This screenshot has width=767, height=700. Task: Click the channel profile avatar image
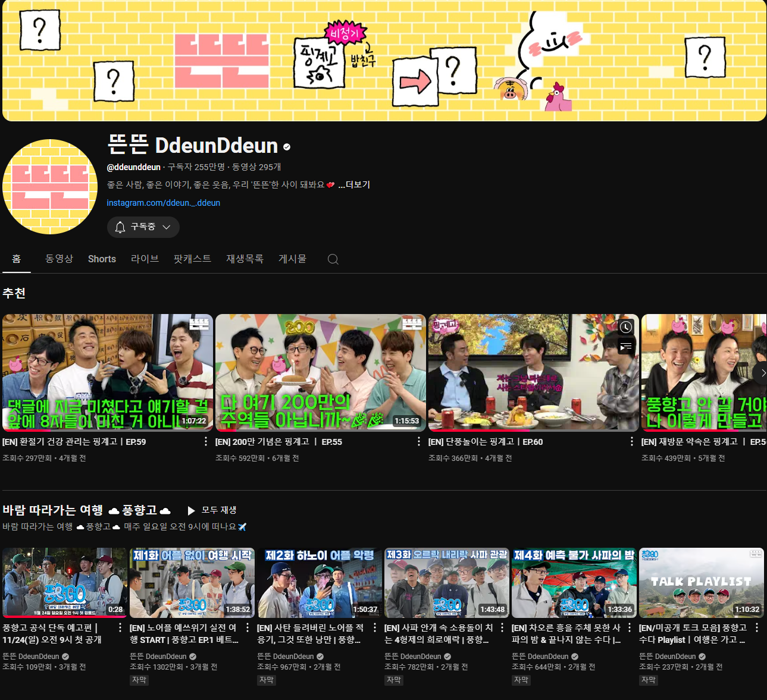tap(50, 187)
